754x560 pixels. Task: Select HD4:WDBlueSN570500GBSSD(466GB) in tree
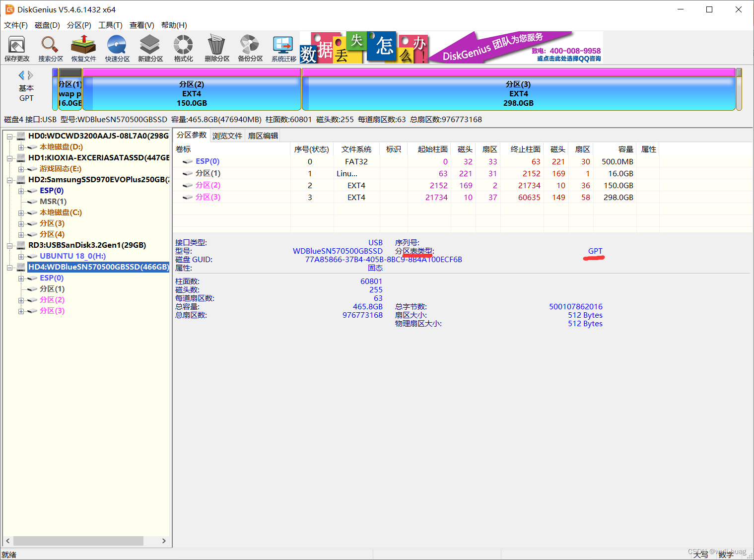pyautogui.click(x=98, y=267)
